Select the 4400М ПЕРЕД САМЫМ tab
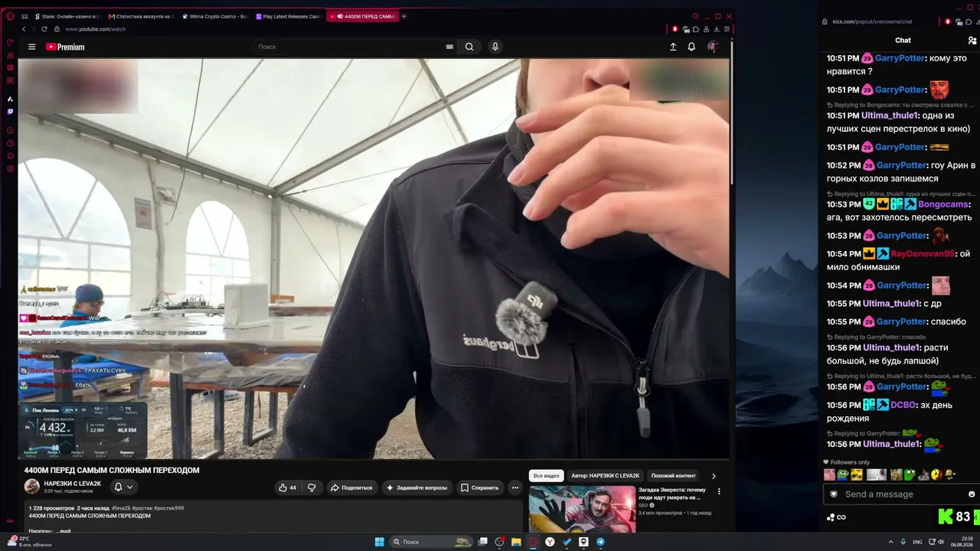Screen dimensions: 980x551 (x=362, y=16)
